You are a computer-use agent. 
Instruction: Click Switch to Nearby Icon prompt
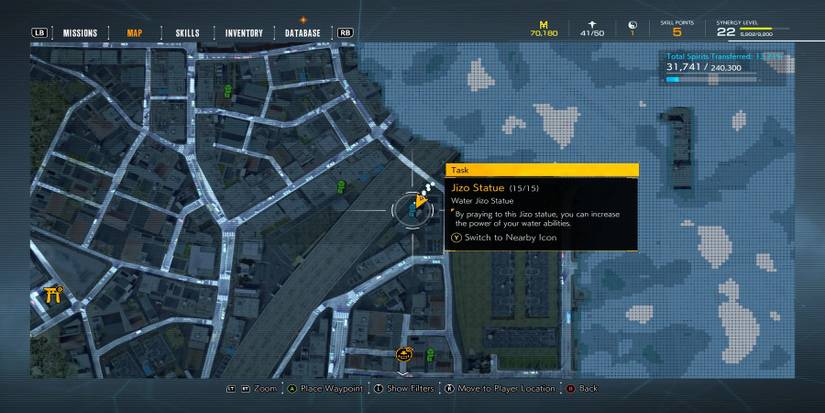tap(504, 237)
